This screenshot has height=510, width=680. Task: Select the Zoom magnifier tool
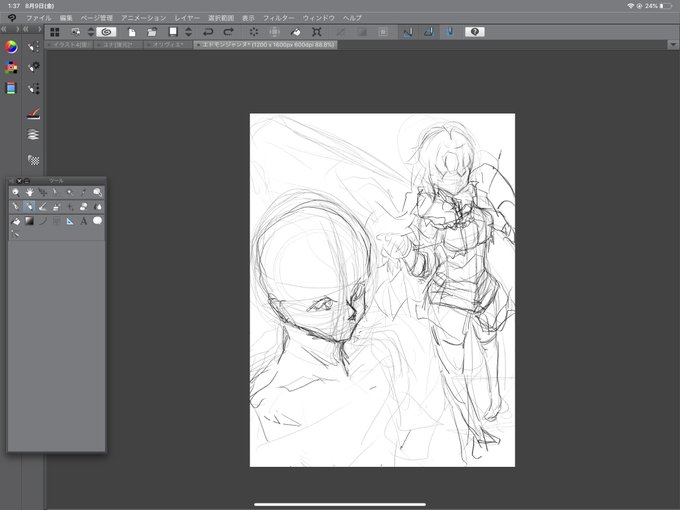pyautogui.click(x=16, y=192)
